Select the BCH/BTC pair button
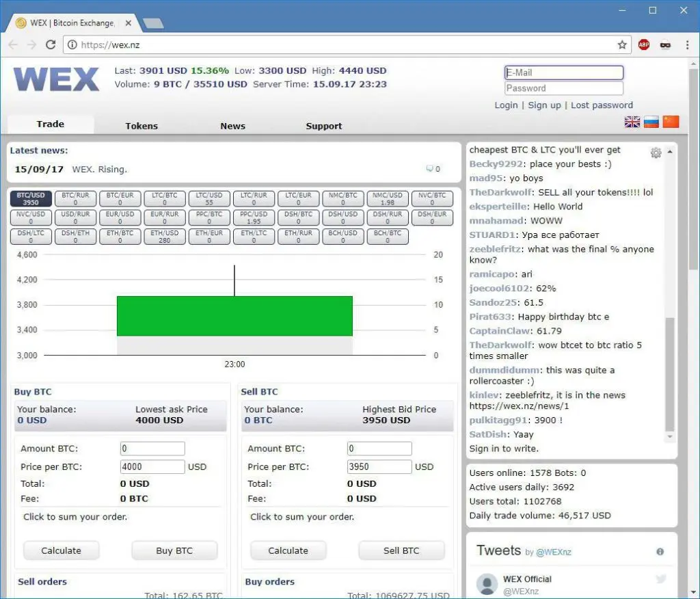The height and width of the screenshot is (599, 700). (388, 237)
